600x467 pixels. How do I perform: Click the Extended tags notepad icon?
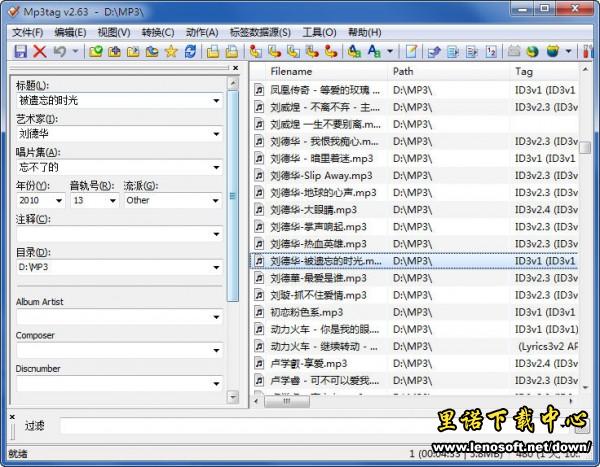(x=411, y=51)
